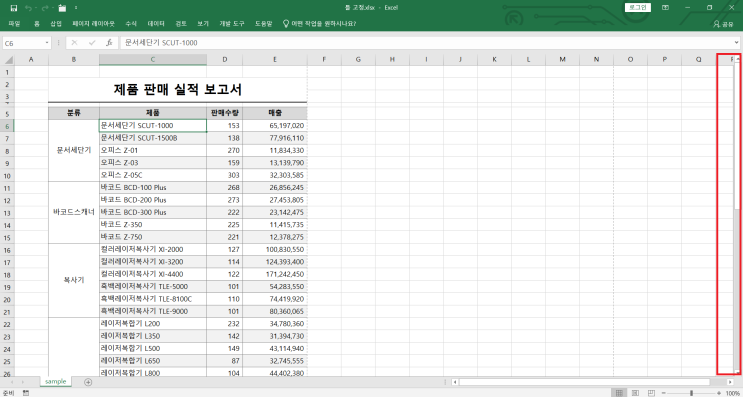Open the 홈 ribbon tab

36,23
